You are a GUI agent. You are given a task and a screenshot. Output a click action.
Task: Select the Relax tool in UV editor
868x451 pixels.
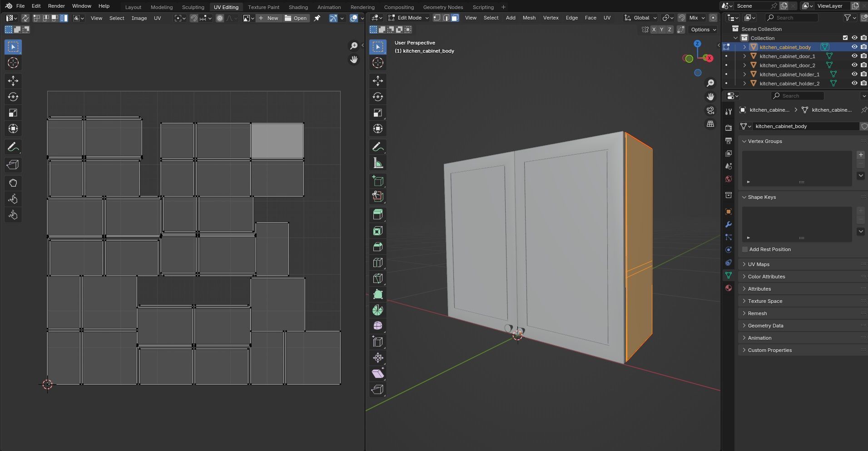(x=13, y=199)
